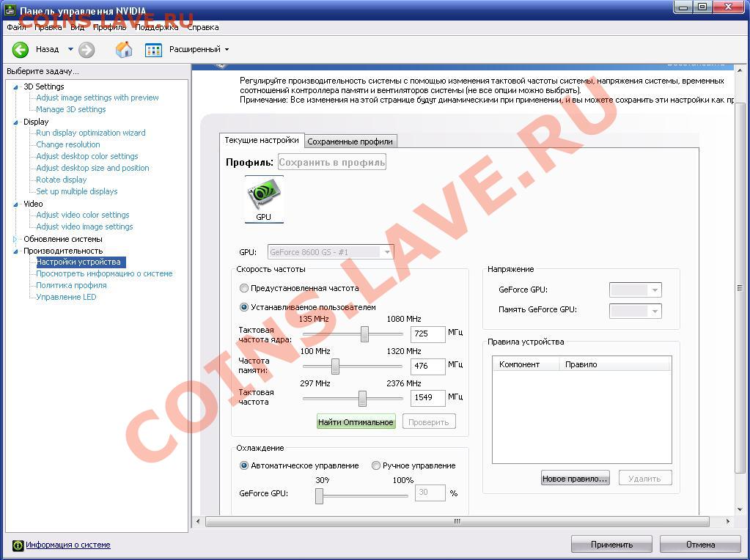
Task: Click the Удалить button
Action: coord(644,478)
